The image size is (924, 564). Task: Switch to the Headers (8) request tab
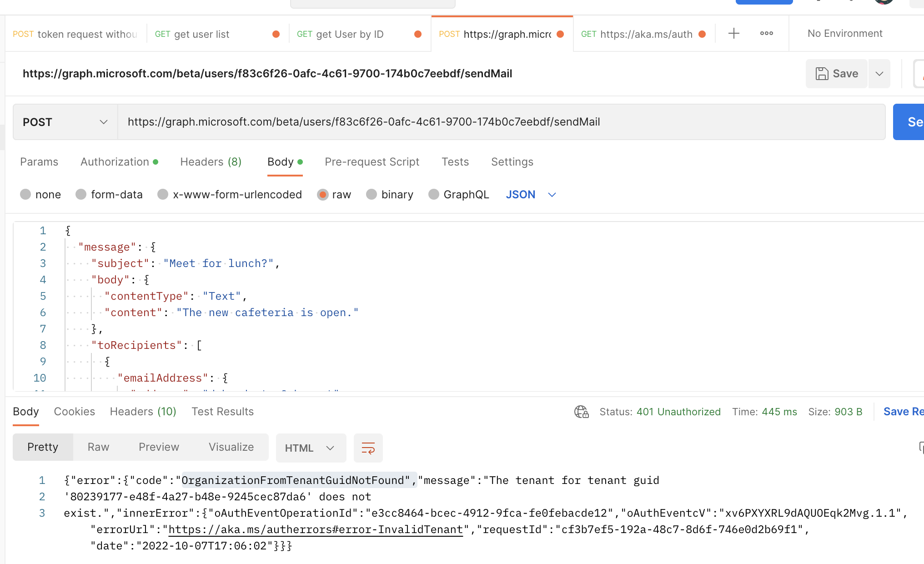211,162
